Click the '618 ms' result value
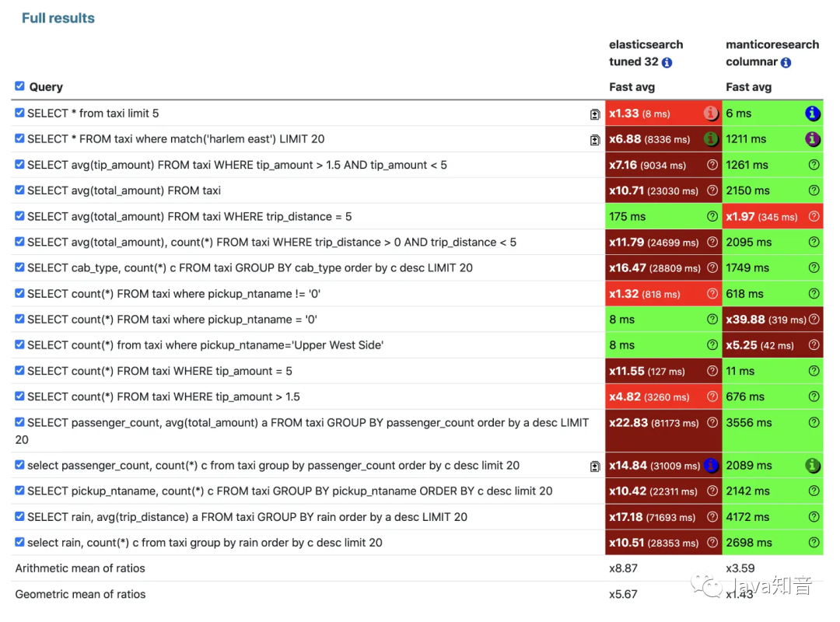The height and width of the screenshot is (622, 840). coord(744,294)
